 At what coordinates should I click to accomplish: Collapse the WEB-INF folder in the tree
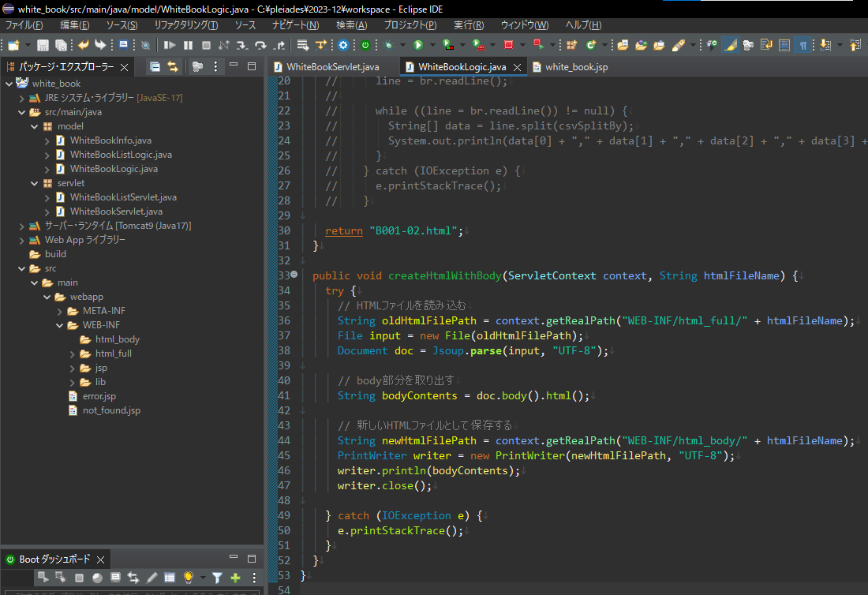click(x=60, y=325)
